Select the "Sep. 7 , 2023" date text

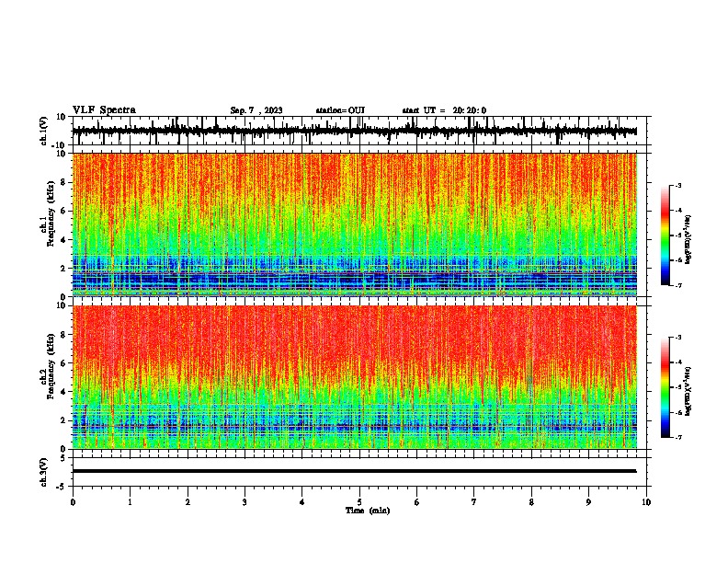[x=256, y=110]
